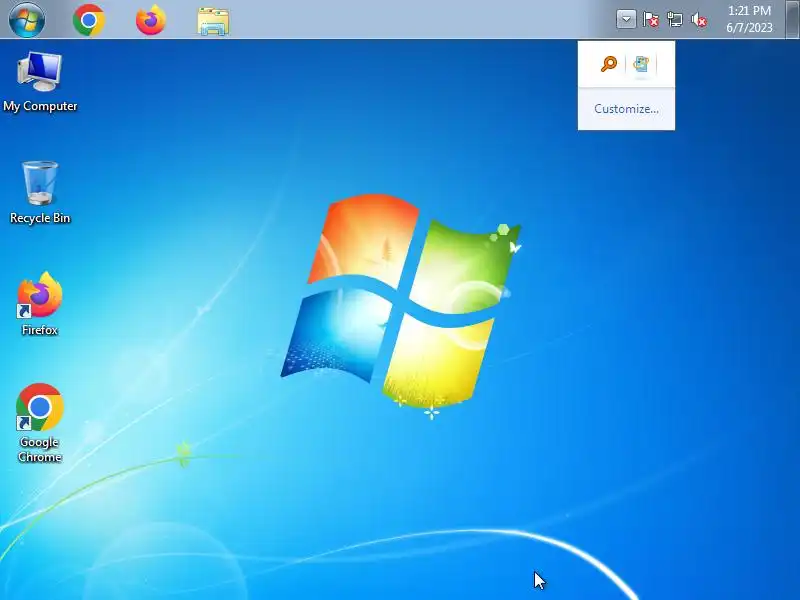Open the clock showing 1:21 PM

[x=749, y=19]
